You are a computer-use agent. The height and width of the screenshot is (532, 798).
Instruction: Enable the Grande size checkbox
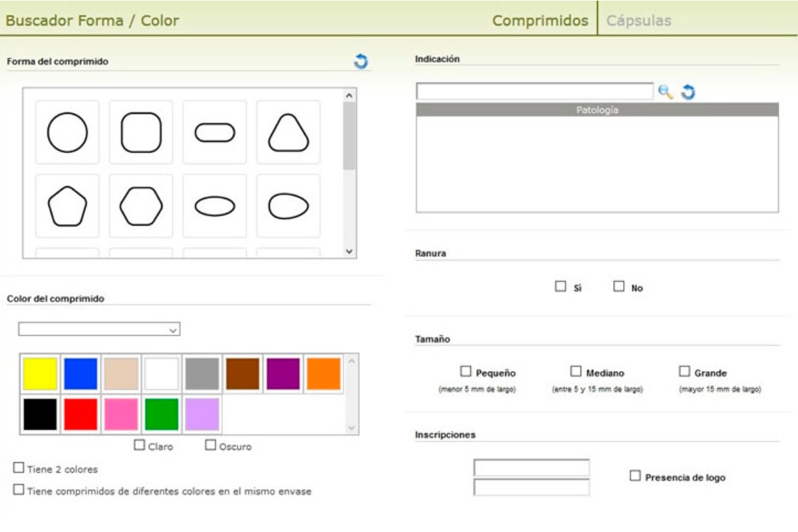pos(684,371)
